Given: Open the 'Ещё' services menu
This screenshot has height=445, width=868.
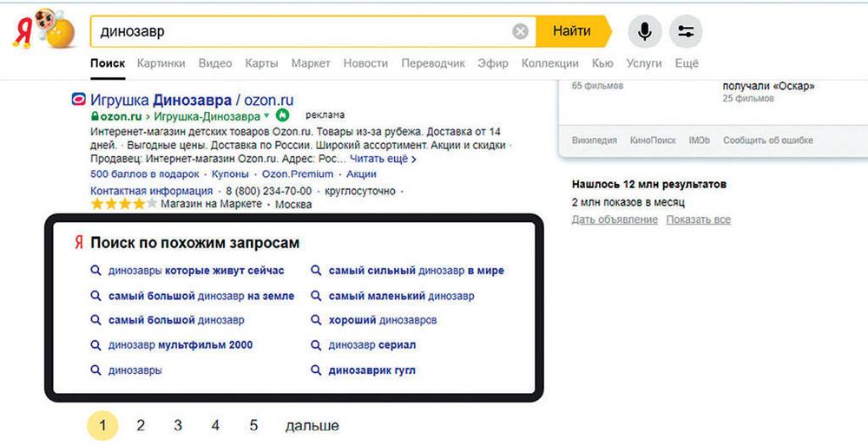Looking at the screenshot, I should tap(687, 63).
